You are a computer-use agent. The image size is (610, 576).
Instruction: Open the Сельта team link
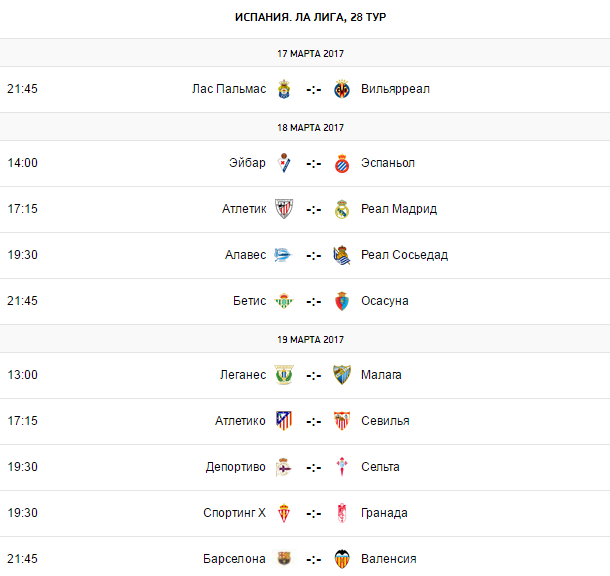point(381,467)
